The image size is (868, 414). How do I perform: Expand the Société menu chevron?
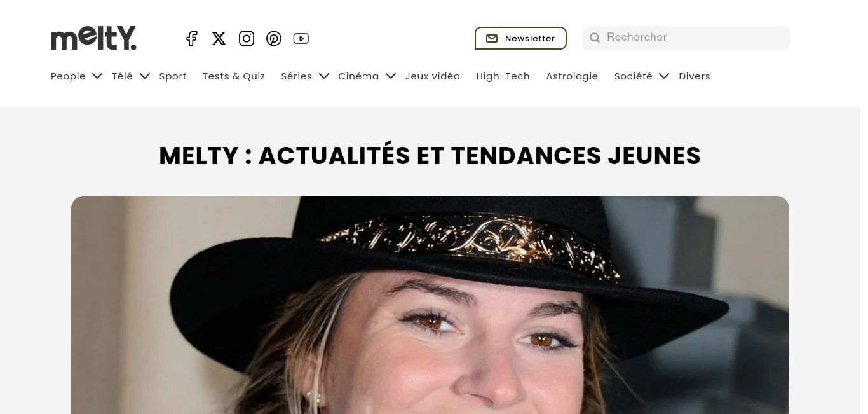[664, 76]
